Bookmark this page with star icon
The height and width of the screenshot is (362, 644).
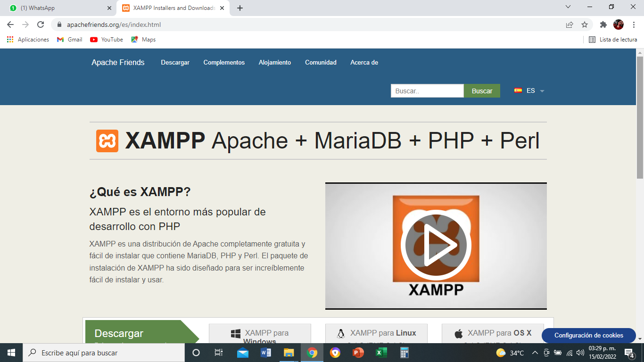point(585,25)
